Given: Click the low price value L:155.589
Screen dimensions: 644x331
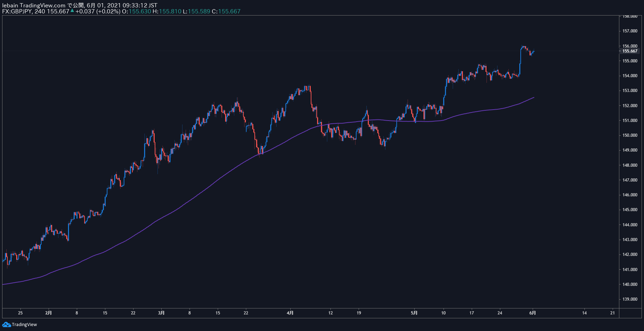Looking at the screenshot, I should tap(197, 11).
